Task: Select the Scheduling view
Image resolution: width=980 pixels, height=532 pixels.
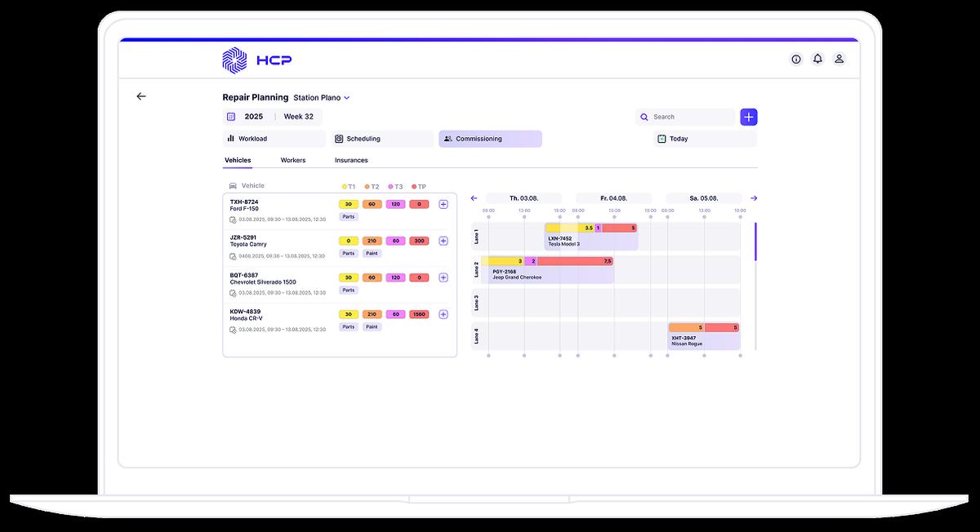Action: point(382,139)
